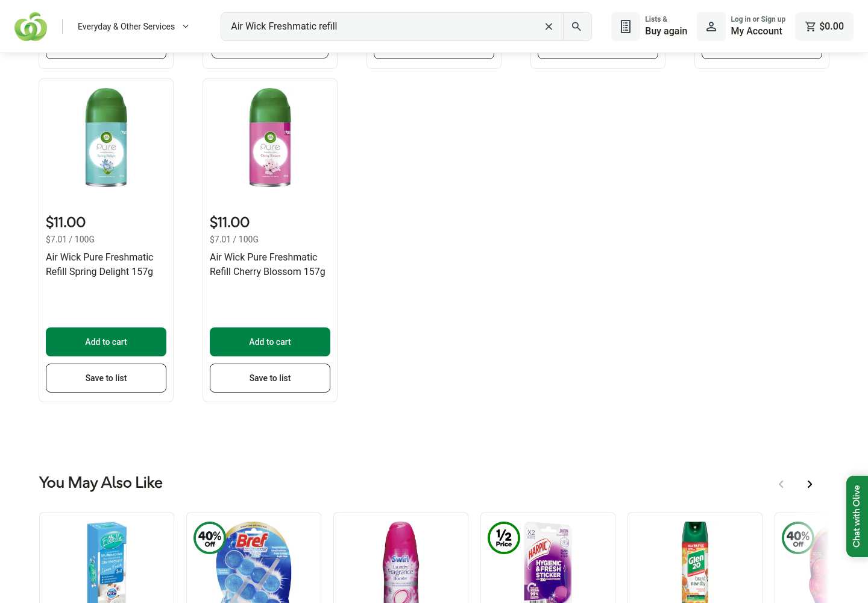Image resolution: width=868 pixels, height=603 pixels.
Task: Show next You May Also Like items
Action: tap(810, 484)
